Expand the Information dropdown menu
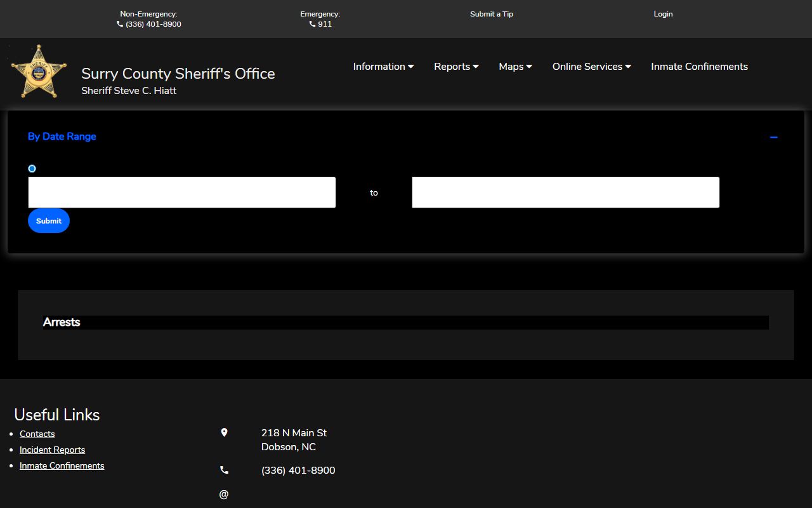The image size is (812, 508). 383,67
